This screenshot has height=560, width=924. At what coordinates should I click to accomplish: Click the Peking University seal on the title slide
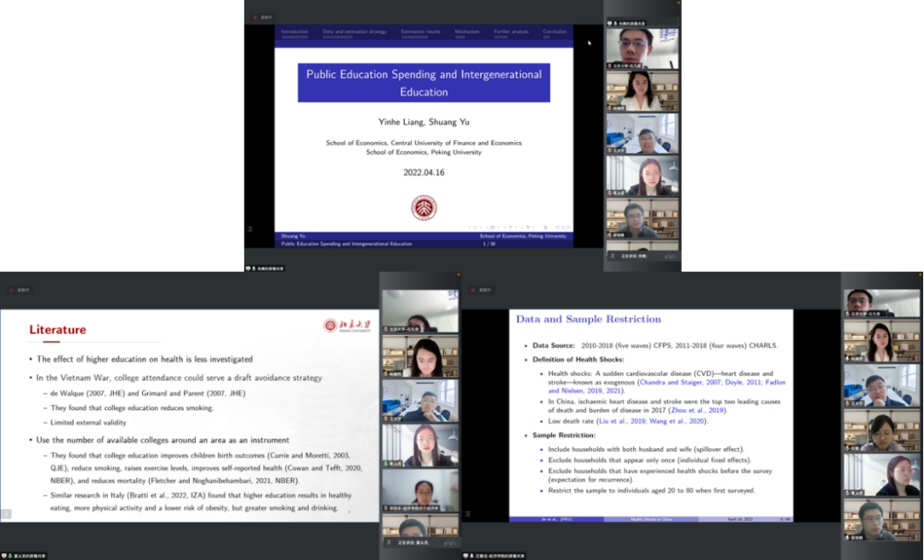pos(423,208)
